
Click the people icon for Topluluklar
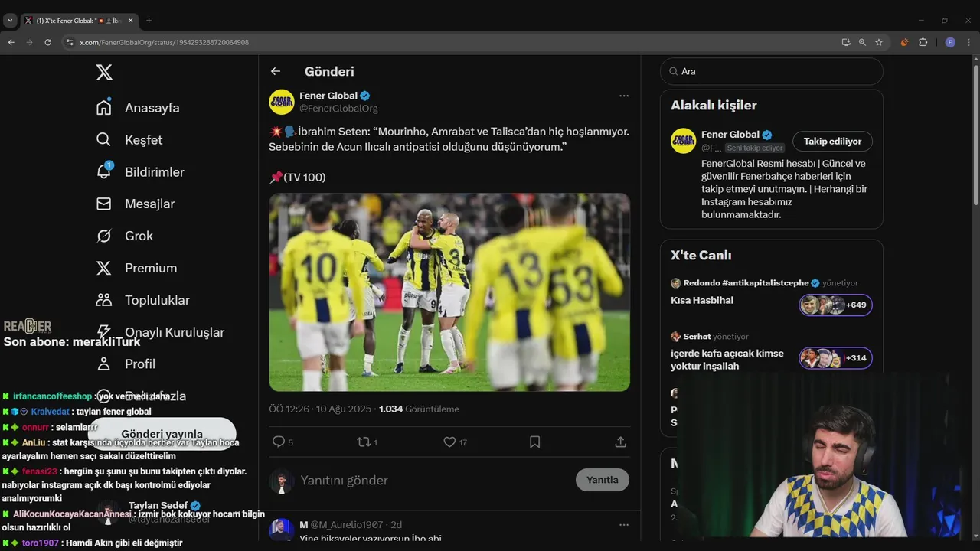(104, 301)
